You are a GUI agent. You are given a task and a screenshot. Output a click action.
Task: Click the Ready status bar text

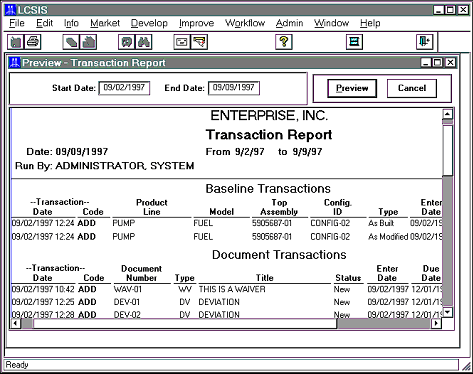point(17,365)
